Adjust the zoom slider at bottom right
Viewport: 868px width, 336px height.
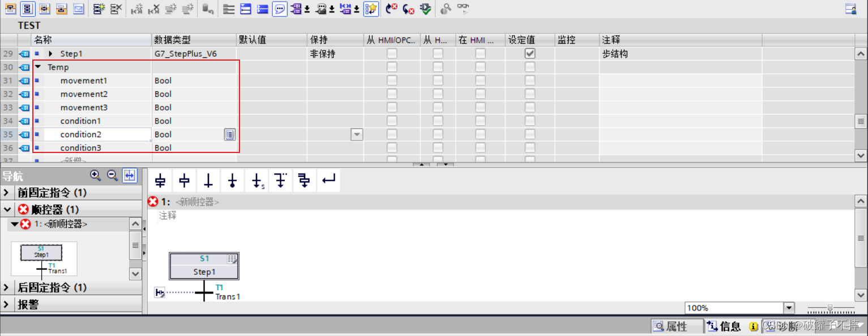click(831, 308)
